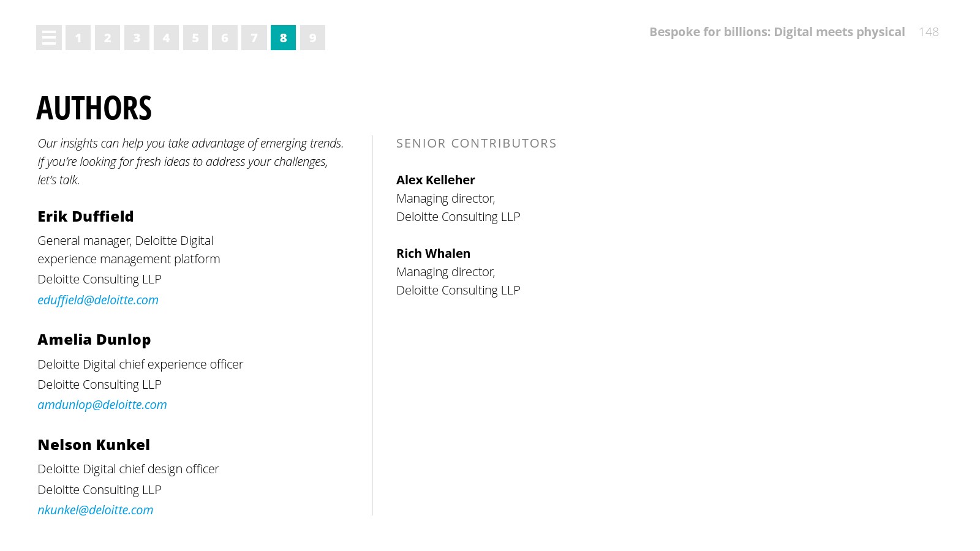Select chapter 3 navigation box
This screenshot has width=980, height=551.
(137, 38)
